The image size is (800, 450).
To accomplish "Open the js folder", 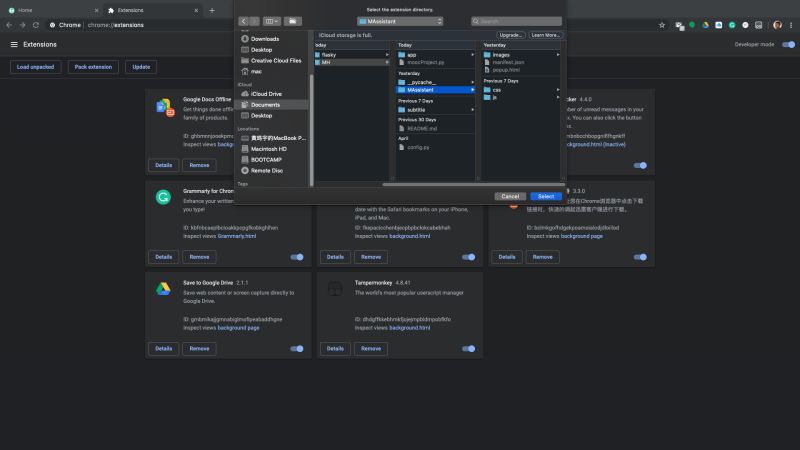I will (x=521, y=97).
